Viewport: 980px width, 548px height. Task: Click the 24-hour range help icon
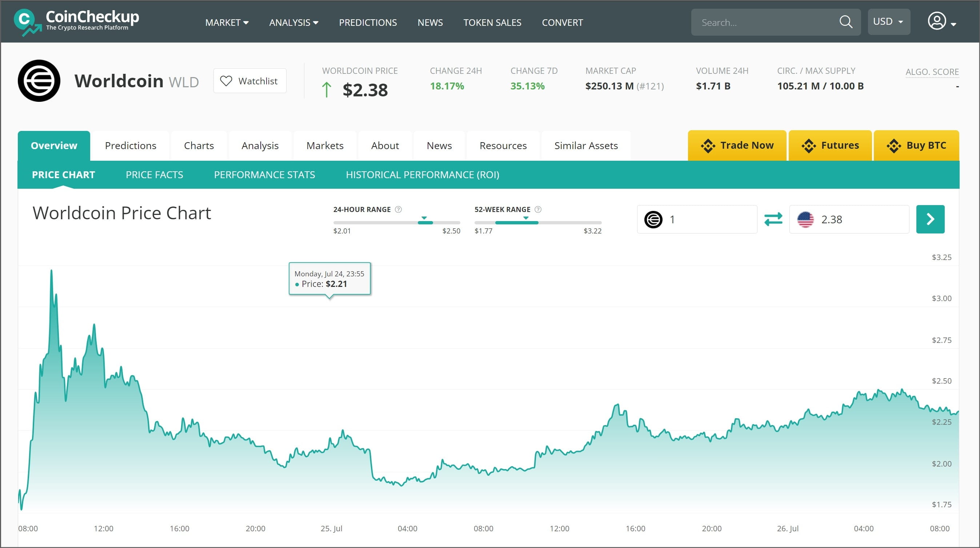pyautogui.click(x=398, y=209)
